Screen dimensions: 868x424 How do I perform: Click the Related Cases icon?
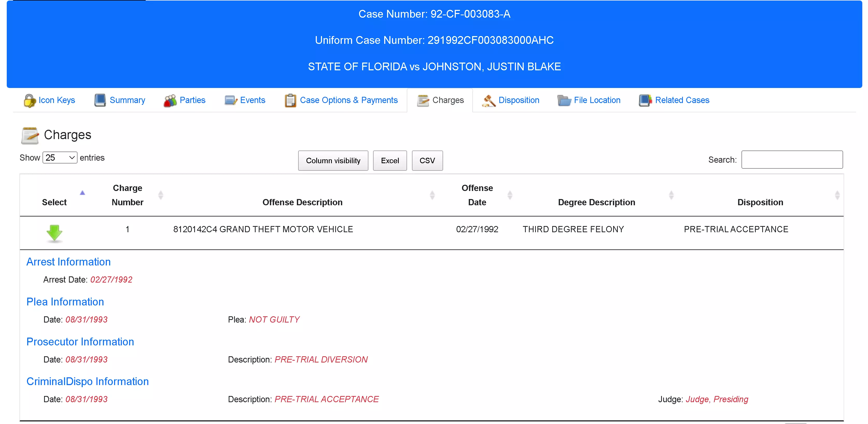tap(645, 100)
